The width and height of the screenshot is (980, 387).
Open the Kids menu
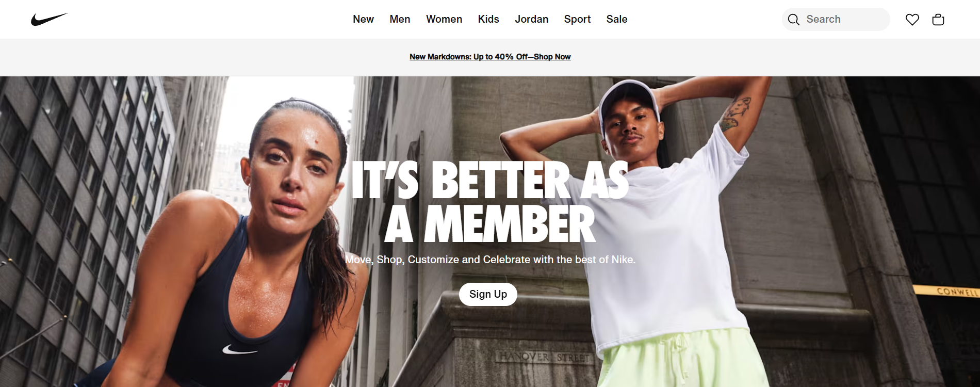click(x=488, y=19)
